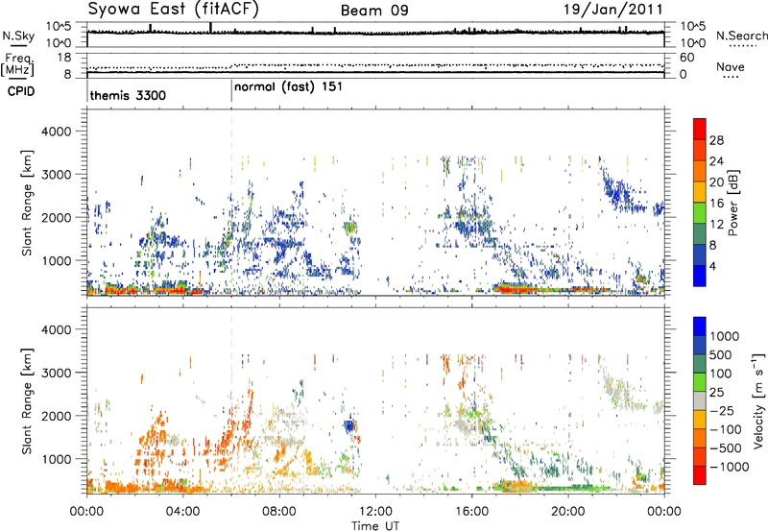Click the "CPID" row label
768x532 pixels.
[x=21, y=91]
